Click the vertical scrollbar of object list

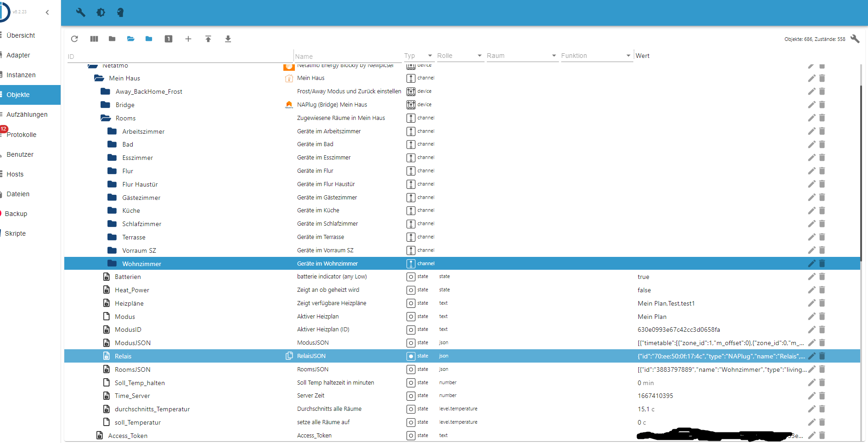(861, 173)
